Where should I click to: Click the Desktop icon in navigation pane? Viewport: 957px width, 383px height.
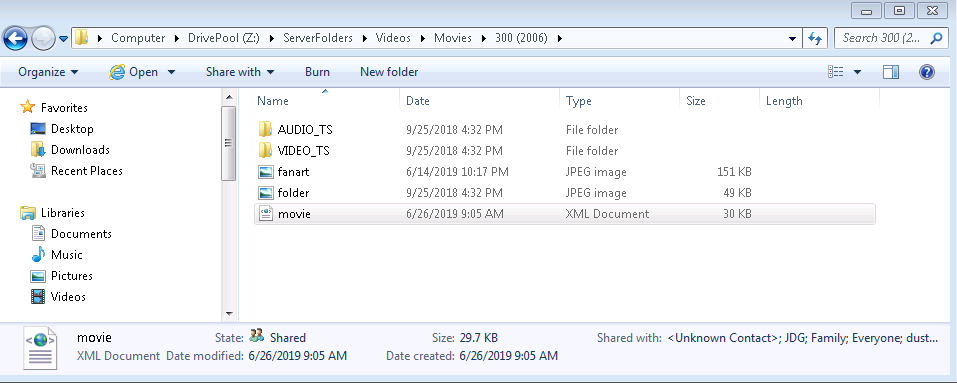tap(38, 129)
